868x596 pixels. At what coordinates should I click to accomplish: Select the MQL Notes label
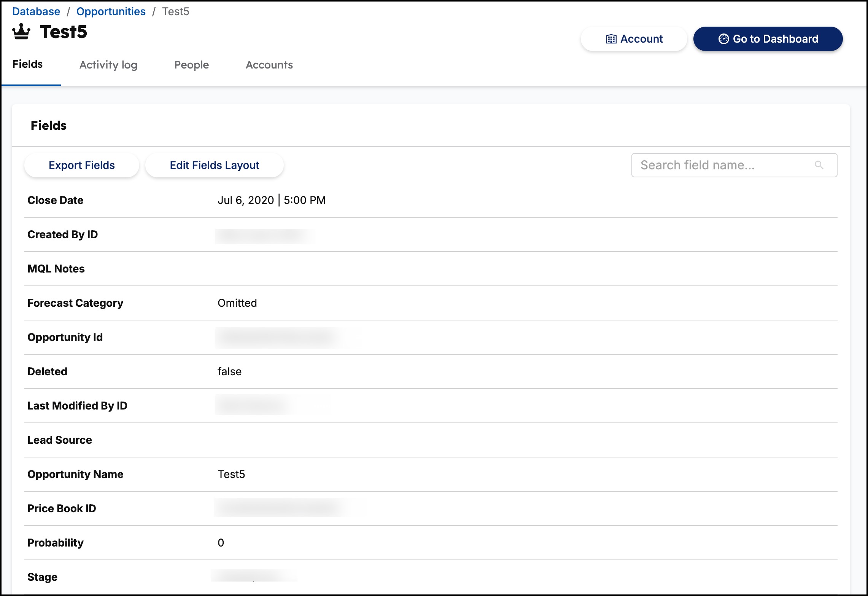(x=56, y=269)
